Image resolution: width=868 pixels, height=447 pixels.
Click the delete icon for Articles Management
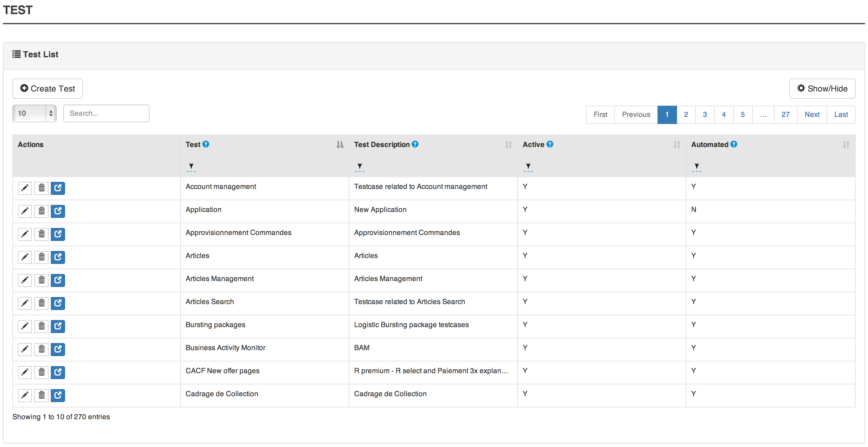(x=41, y=279)
